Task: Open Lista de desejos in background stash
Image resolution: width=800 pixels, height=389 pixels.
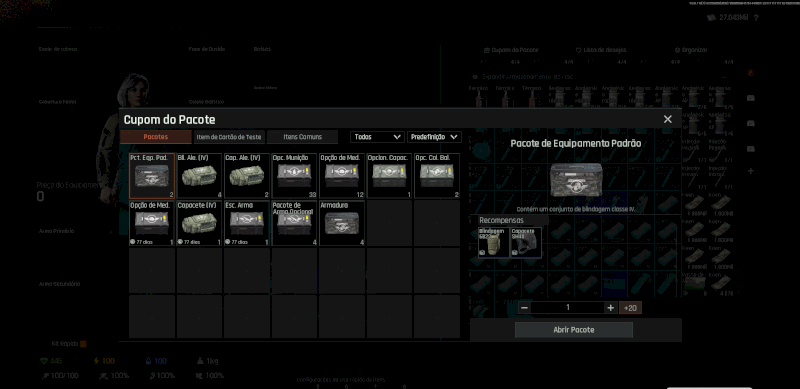Action: pos(601,50)
